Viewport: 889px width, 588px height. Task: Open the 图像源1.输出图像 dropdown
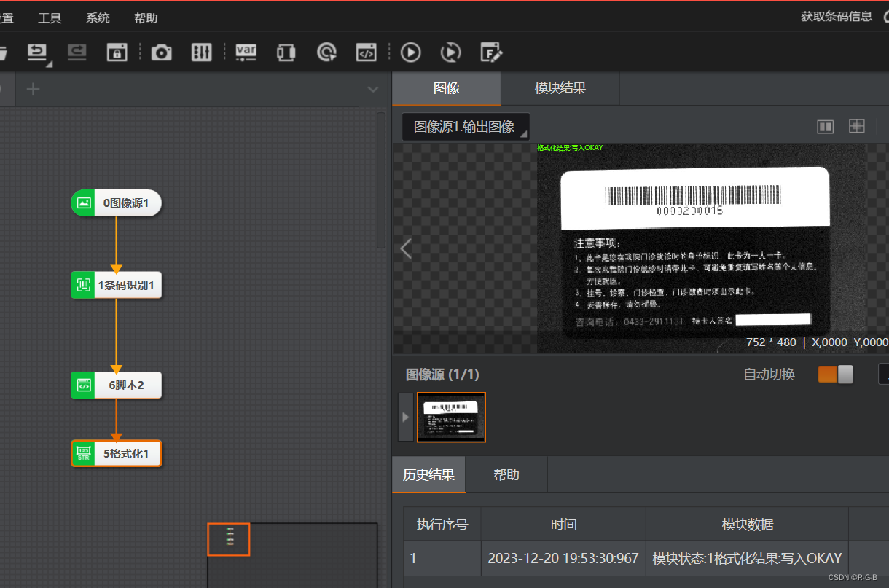466,127
